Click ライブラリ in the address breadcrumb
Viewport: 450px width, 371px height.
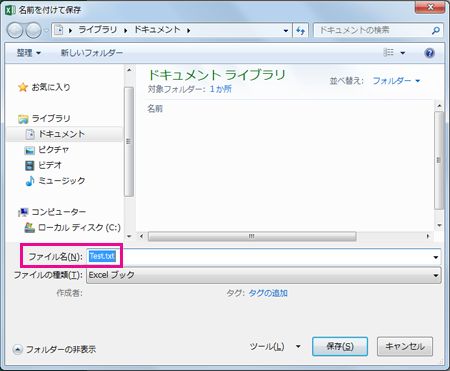(x=97, y=30)
